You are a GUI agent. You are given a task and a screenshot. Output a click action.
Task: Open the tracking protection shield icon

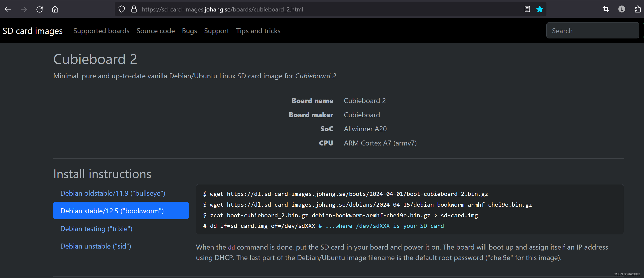[x=122, y=9]
